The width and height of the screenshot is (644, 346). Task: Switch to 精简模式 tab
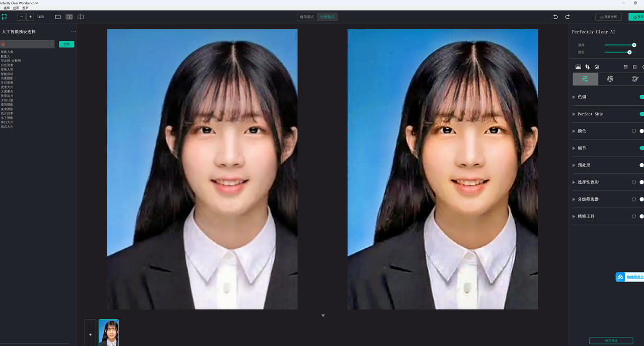pos(307,17)
